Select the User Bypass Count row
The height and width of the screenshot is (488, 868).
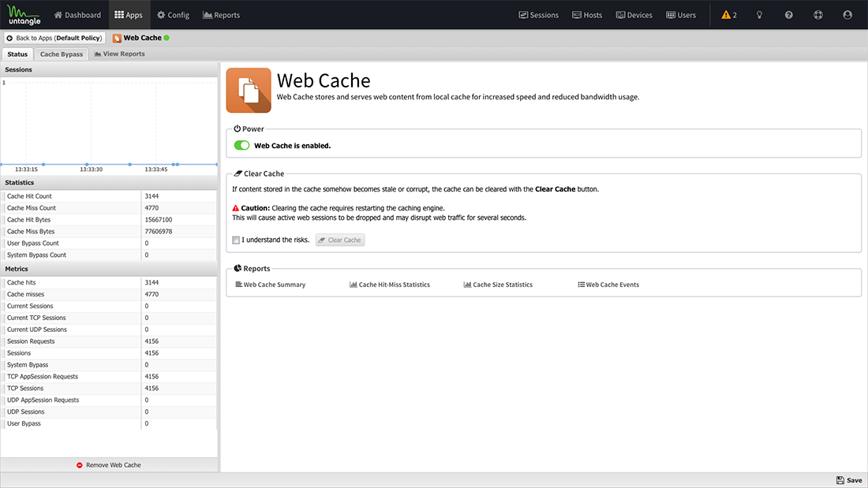(x=109, y=244)
